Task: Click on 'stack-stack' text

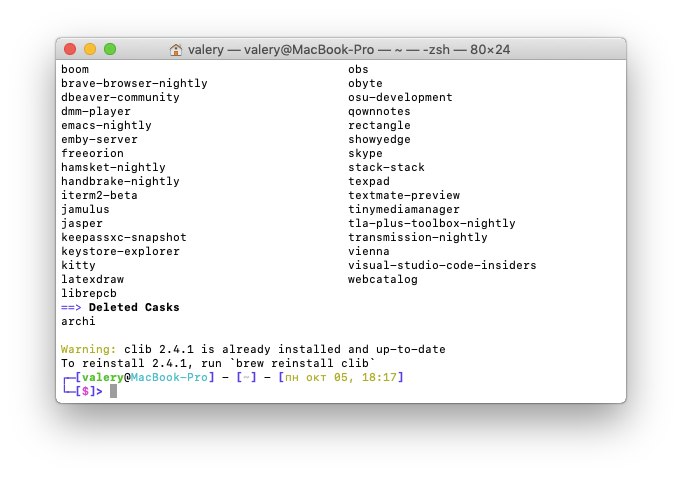Action: coord(386,167)
